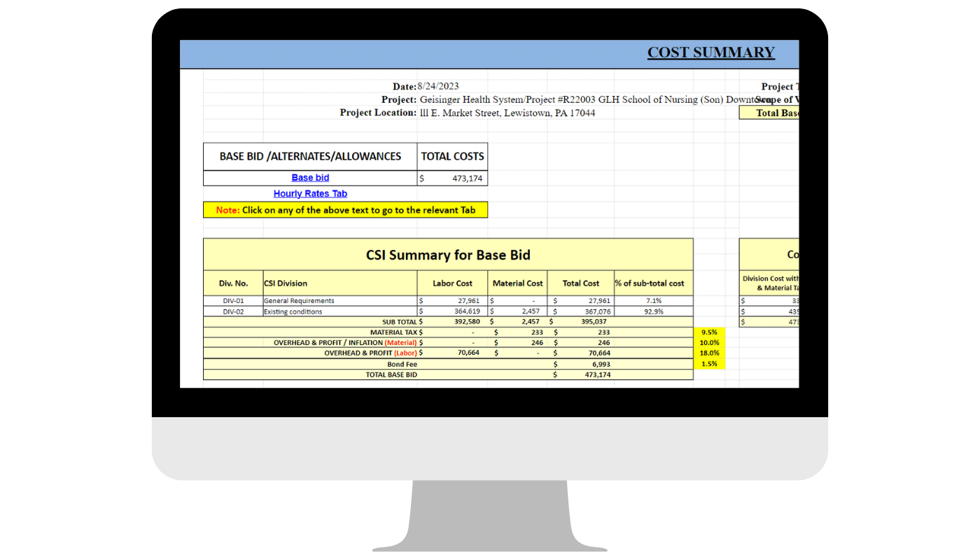
Task: Click the 1.5% bond fee rate cell
Action: pyautogui.click(x=709, y=364)
